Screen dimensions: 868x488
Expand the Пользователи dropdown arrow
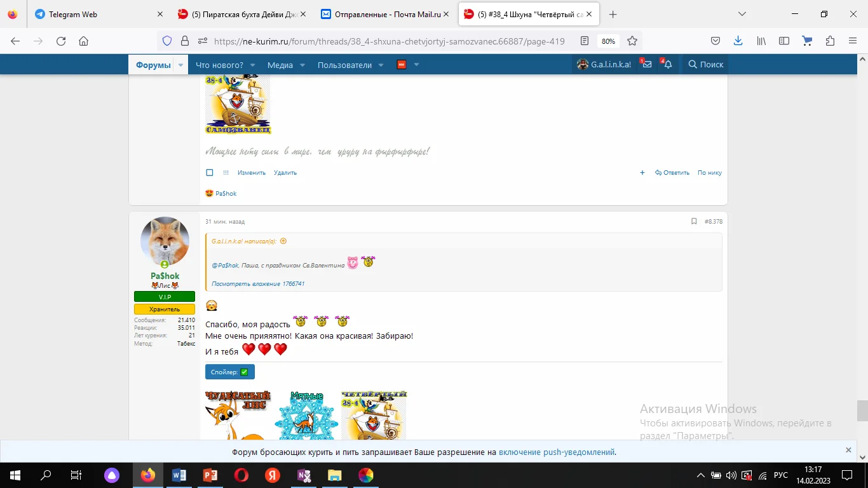coord(381,65)
